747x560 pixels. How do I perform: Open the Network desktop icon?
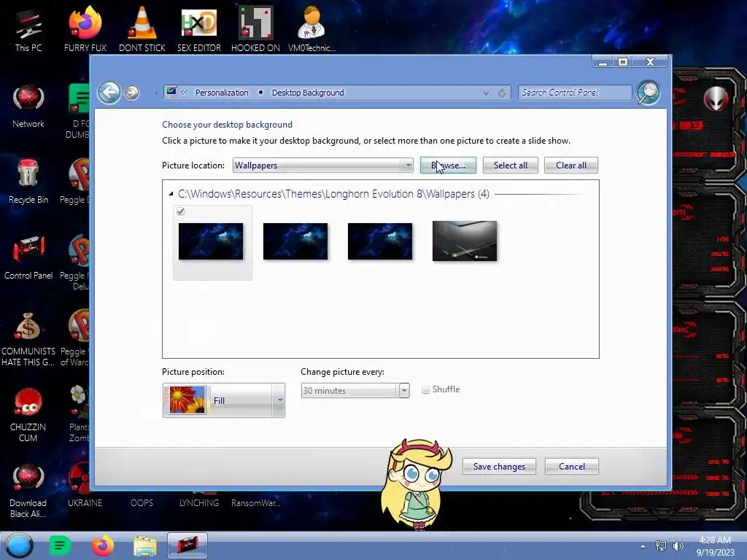point(28,106)
